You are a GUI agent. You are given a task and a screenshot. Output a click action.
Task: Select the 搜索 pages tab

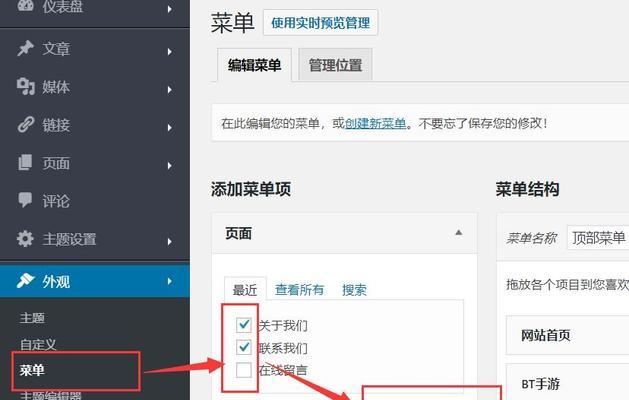(x=354, y=290)
